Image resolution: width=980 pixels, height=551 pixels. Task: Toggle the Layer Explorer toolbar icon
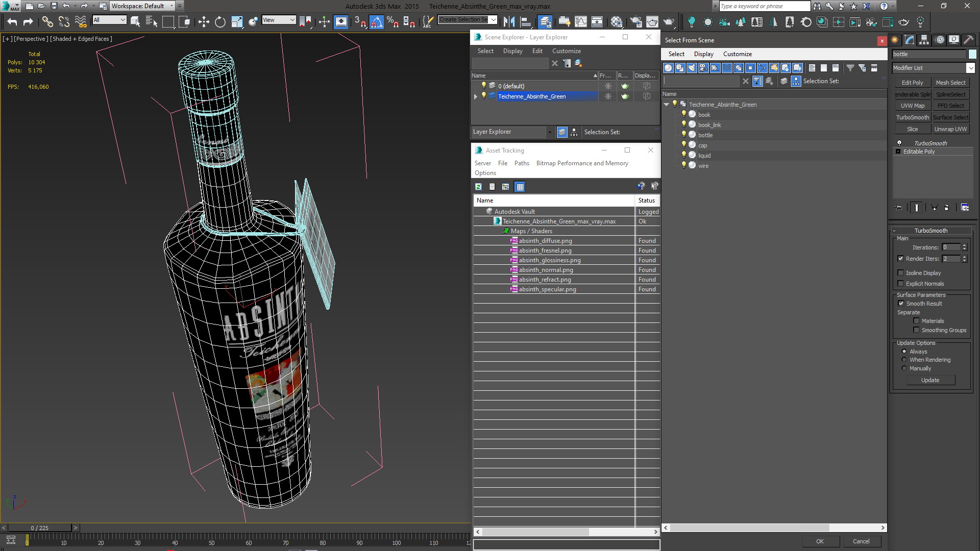tap(545, 21)
